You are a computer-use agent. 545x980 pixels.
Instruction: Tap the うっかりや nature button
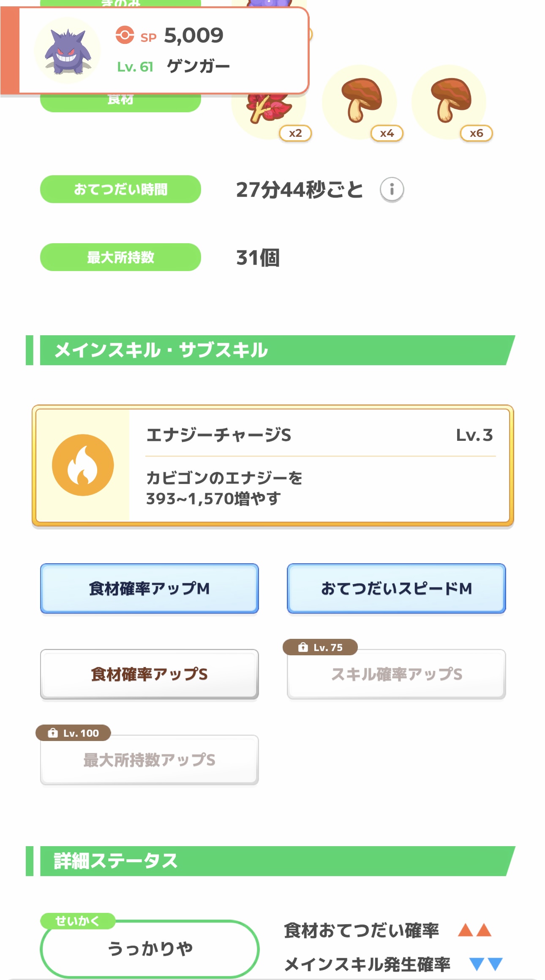pos(150,949)
